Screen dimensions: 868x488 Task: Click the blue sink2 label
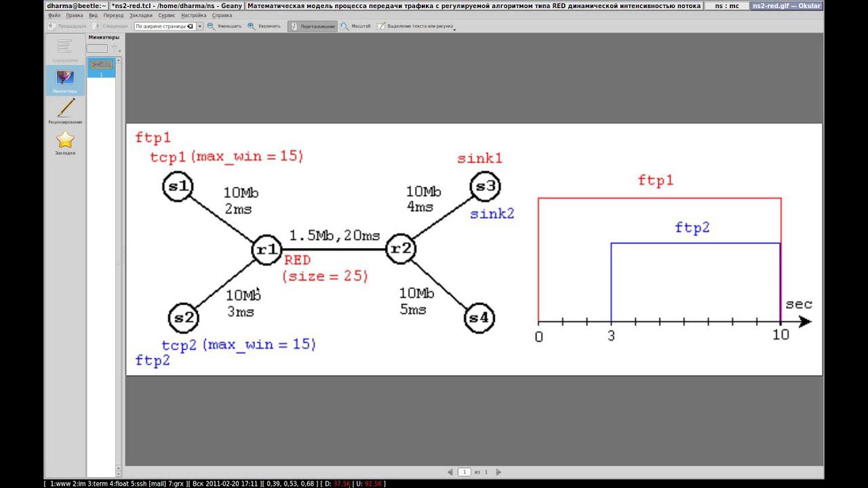click(492, 213)
